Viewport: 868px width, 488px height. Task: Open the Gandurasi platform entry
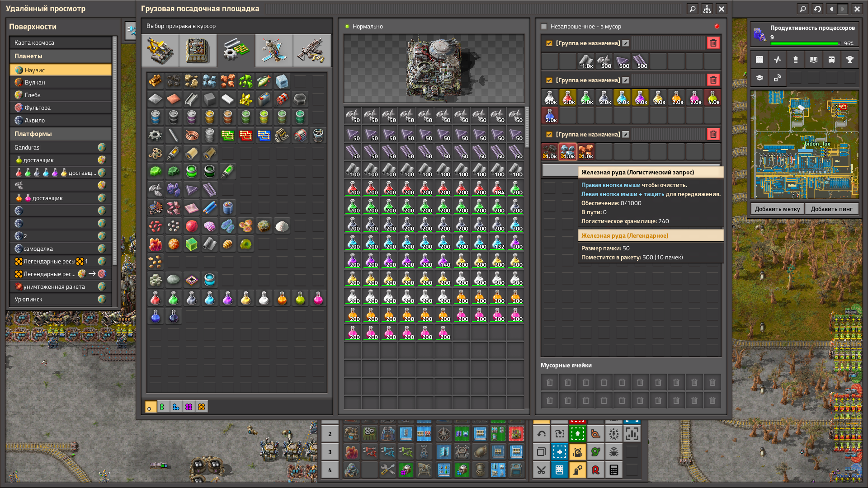(x=28, y=148)
